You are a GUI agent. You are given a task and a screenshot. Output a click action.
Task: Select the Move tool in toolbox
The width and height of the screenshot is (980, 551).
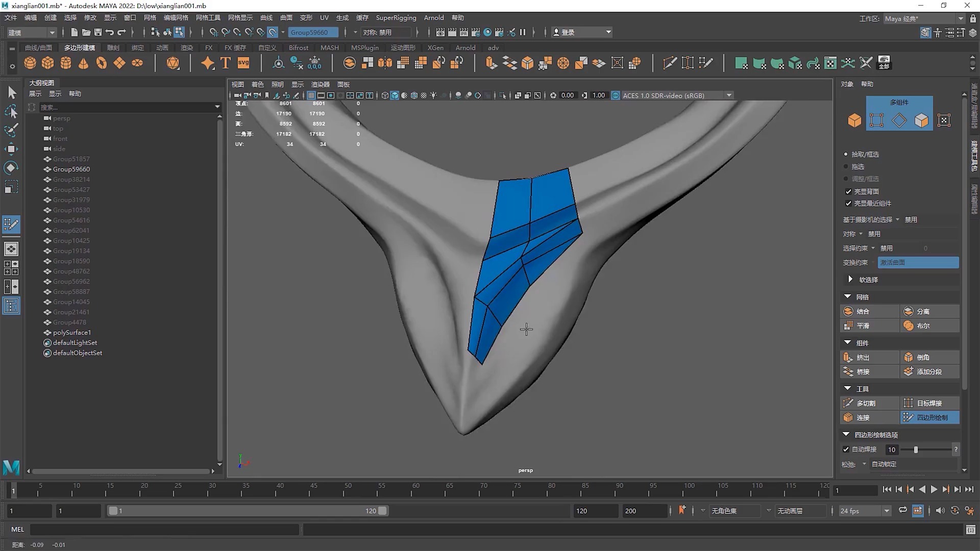11,149
